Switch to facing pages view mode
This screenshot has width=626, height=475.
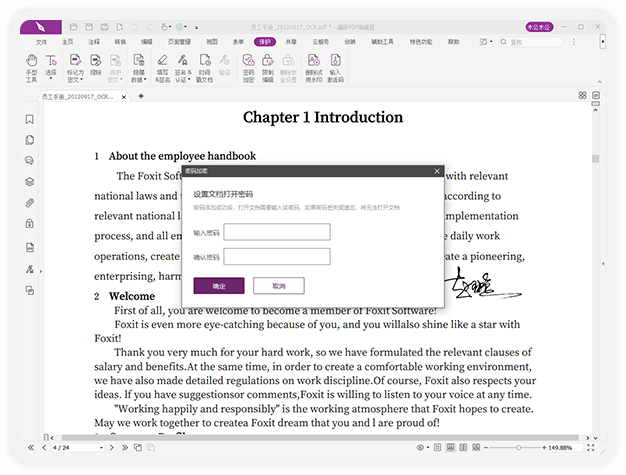(x=463, y=447)
